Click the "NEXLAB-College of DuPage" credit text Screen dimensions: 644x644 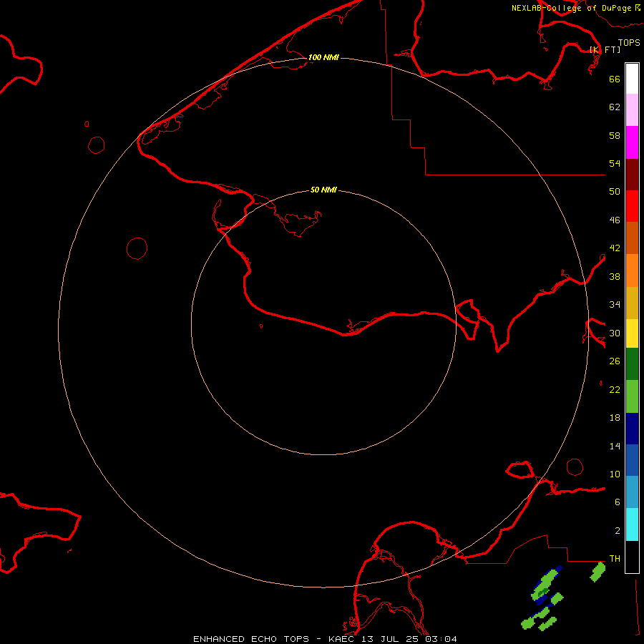tap(571, 8)
